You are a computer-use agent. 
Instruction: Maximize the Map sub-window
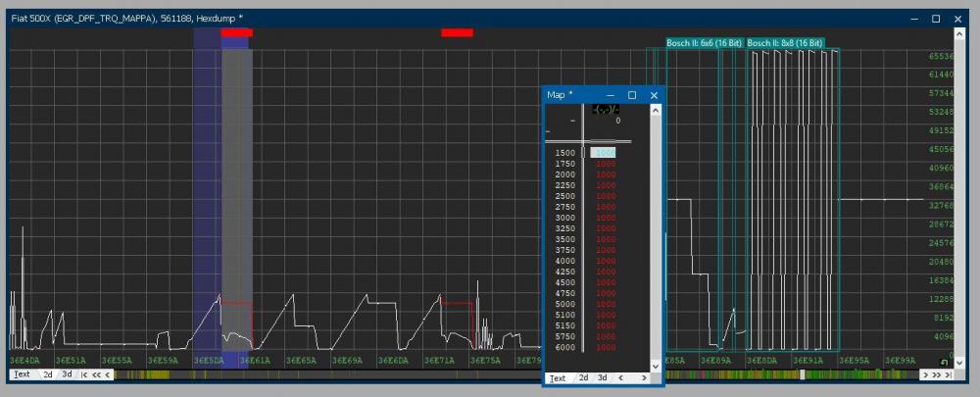coord(632,95)
